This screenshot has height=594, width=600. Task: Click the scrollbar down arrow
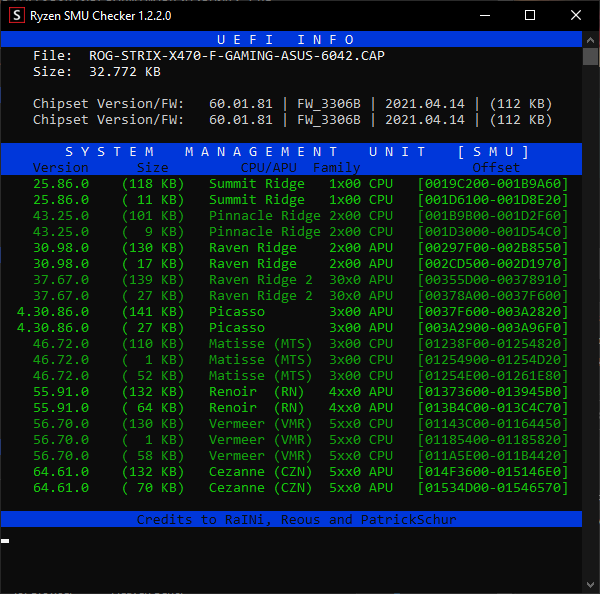pyautogui.click(x=590, y=585)
